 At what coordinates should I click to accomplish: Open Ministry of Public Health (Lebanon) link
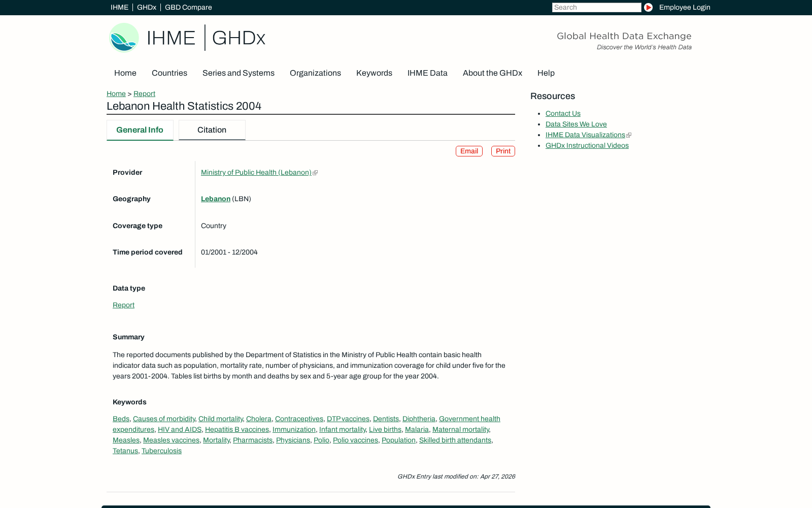(256, 172)
